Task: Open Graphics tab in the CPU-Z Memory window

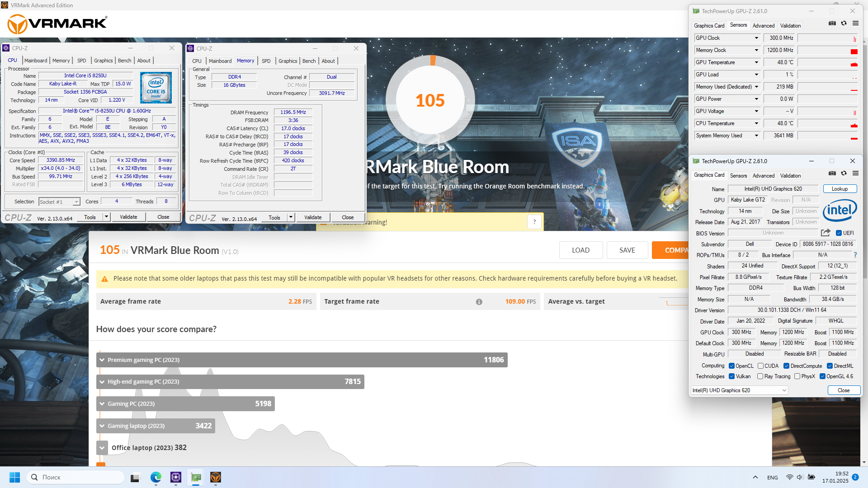Action: click(288, 61)
